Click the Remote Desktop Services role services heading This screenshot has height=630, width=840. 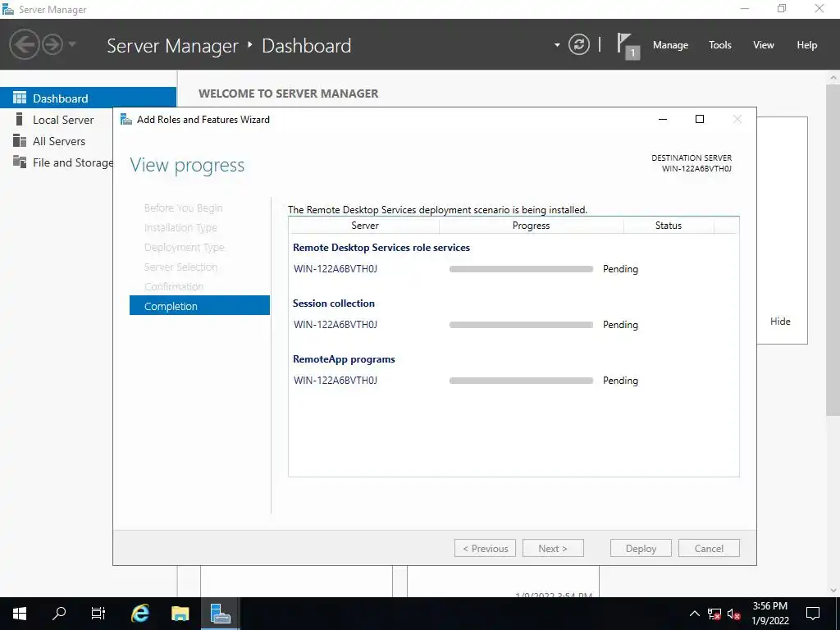tap(381, 248)
